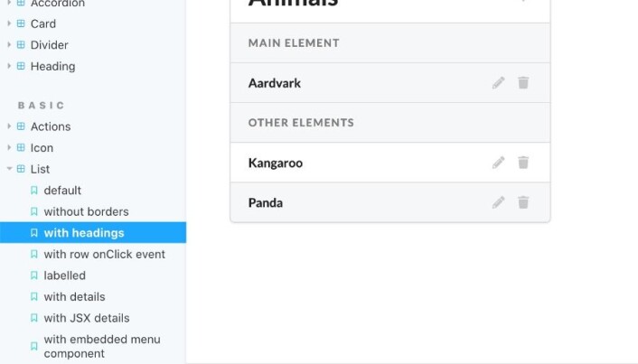
Task: Remove Panda using the trash icon
Action: (523, 202)
